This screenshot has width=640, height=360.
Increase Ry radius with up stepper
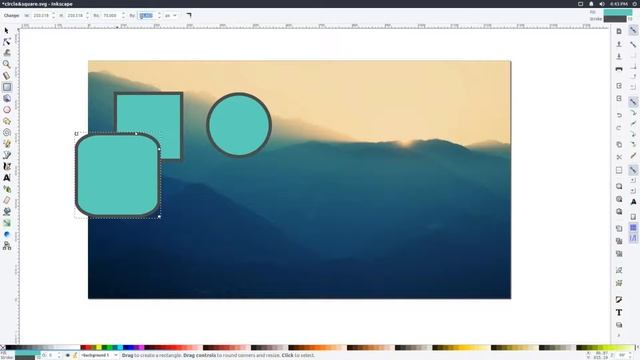click(159, 14)
